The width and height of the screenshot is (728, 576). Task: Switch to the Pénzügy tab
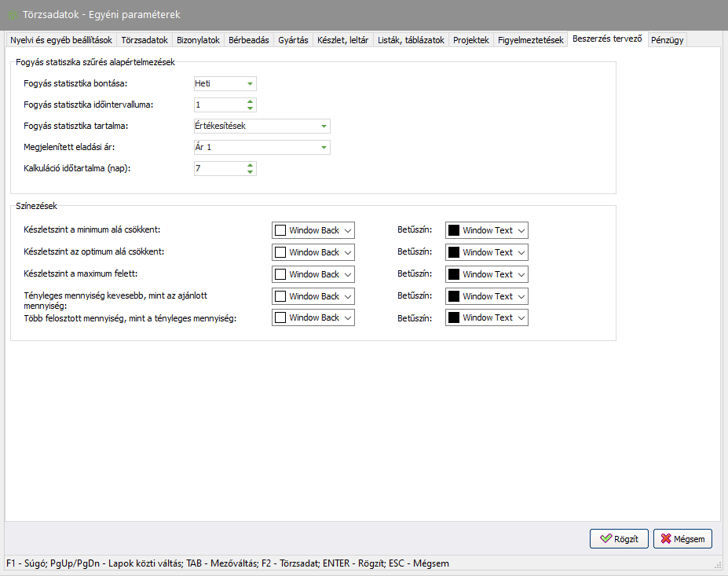(x=666, y=40)
